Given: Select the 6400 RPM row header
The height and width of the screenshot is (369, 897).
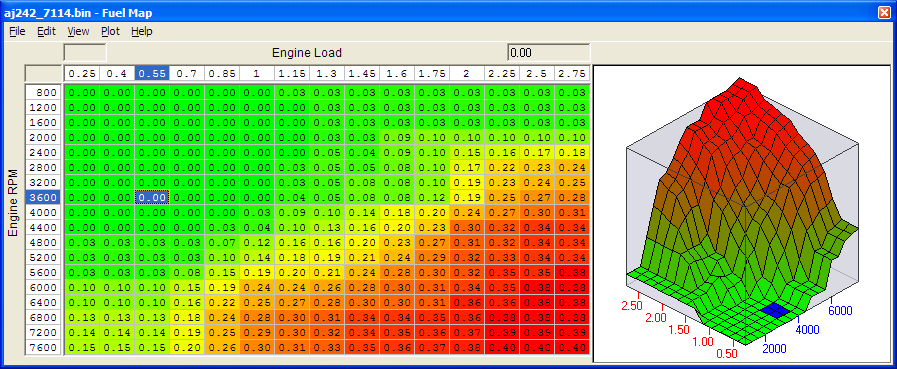Looking at the screenshot, I should (x=44, y=302).
